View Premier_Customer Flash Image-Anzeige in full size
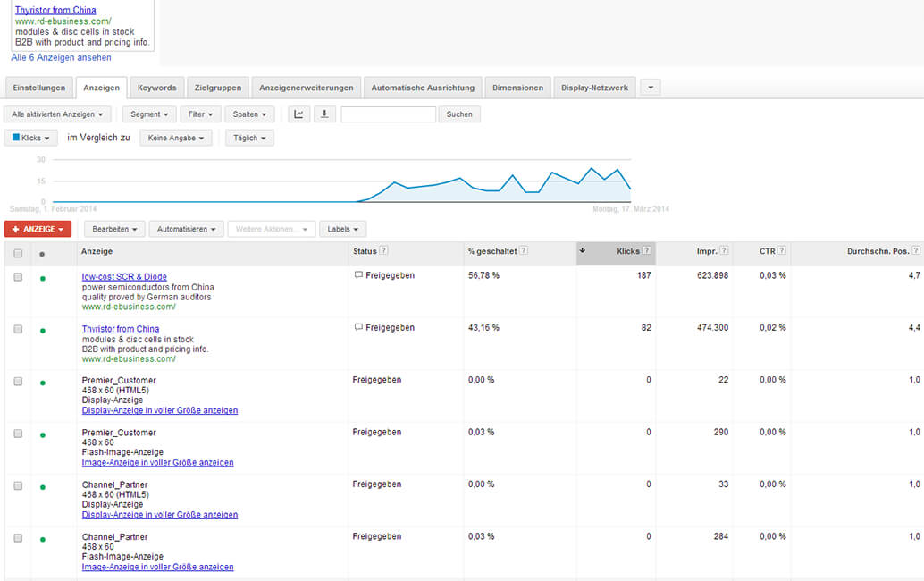Image resolution: width=924 pixels, height=581 pixels. [157, 462]
